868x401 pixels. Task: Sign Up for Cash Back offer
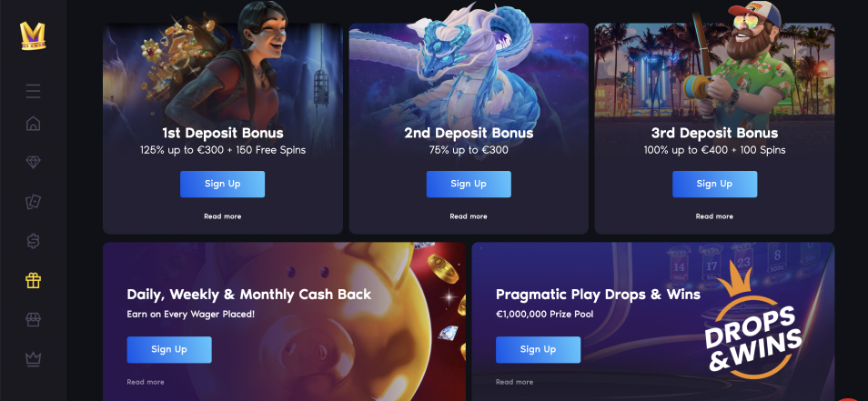point(169,349)
